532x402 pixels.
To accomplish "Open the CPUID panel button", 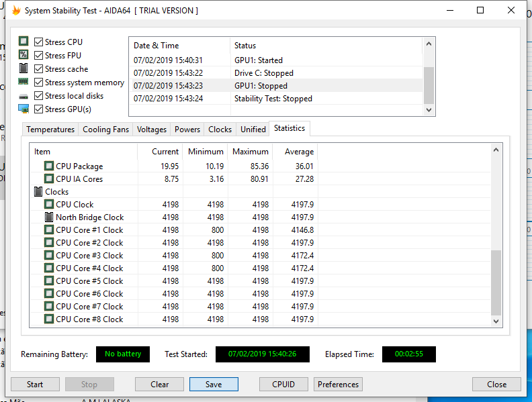I will coord(283,385).
